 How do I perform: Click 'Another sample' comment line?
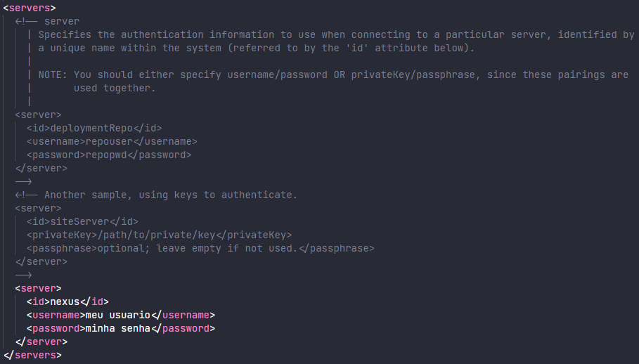tap(156, 195)
